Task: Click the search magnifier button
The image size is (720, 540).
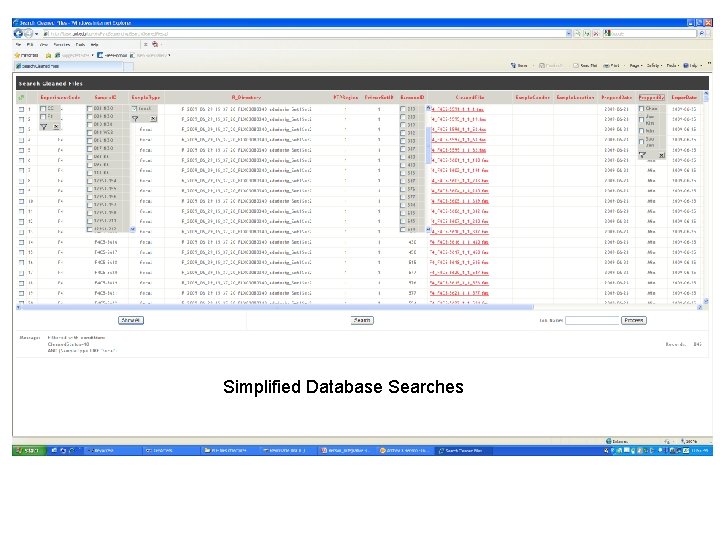Action: pyautogui.click(x=701, y=34)
